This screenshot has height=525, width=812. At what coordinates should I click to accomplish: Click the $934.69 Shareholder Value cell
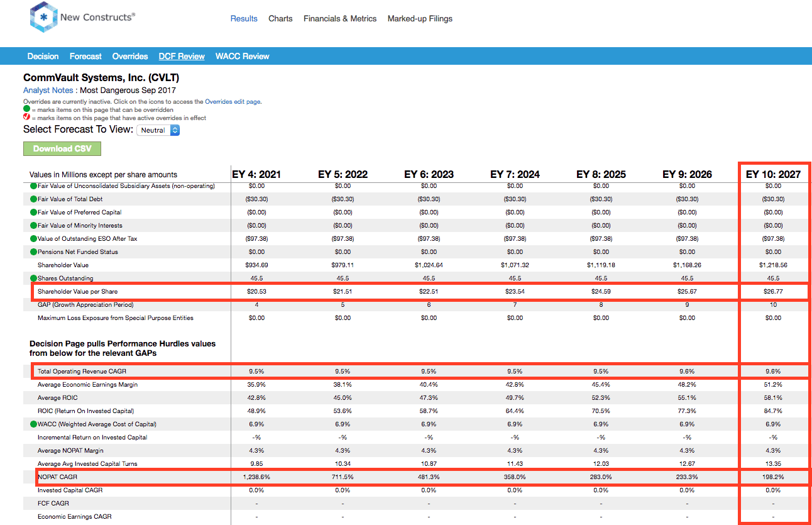coord(256,265)
